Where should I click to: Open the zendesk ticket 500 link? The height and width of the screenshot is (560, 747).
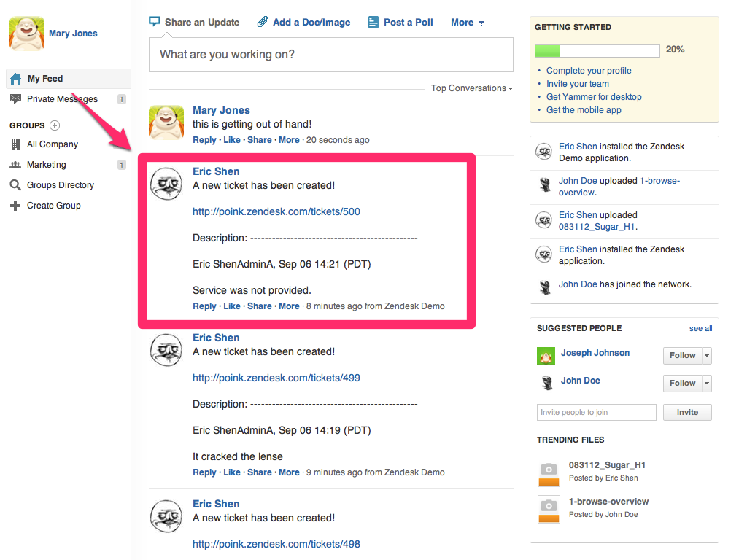[276, 211]
